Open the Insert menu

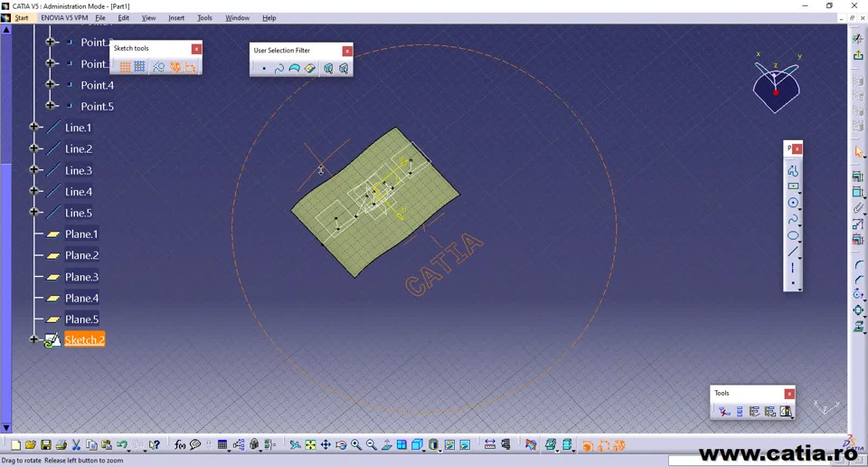176,18
